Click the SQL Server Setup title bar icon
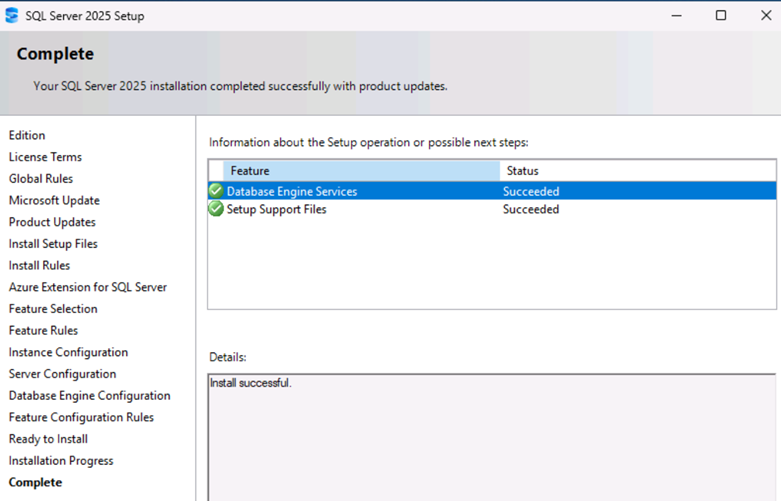Screen dimensions: 781x501 11,15
